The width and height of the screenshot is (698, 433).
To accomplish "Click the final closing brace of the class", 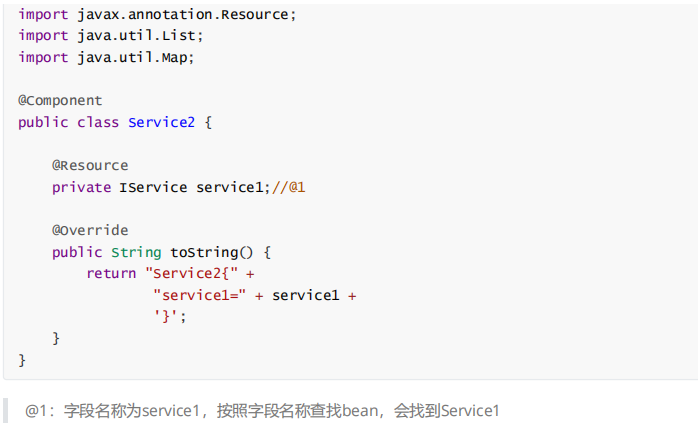I will (22, 360).
